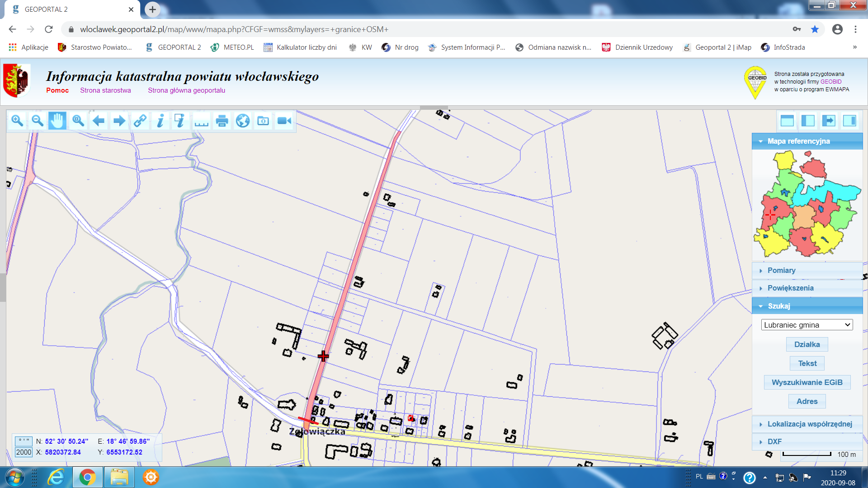
Task: Expand the Pomiary panel
Action: tap(781, 270)
